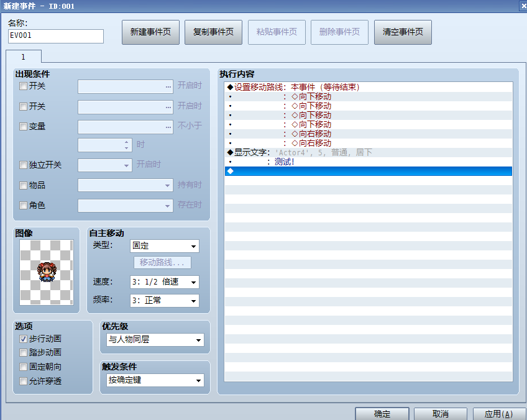This screenshot has width=527, height=420.
Task: Open the 物品 dropdown list
Action: [126, 185]
